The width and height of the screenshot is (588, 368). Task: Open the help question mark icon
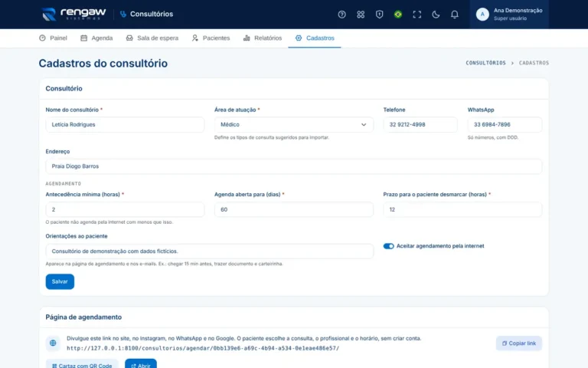click(x=341, y=15)
